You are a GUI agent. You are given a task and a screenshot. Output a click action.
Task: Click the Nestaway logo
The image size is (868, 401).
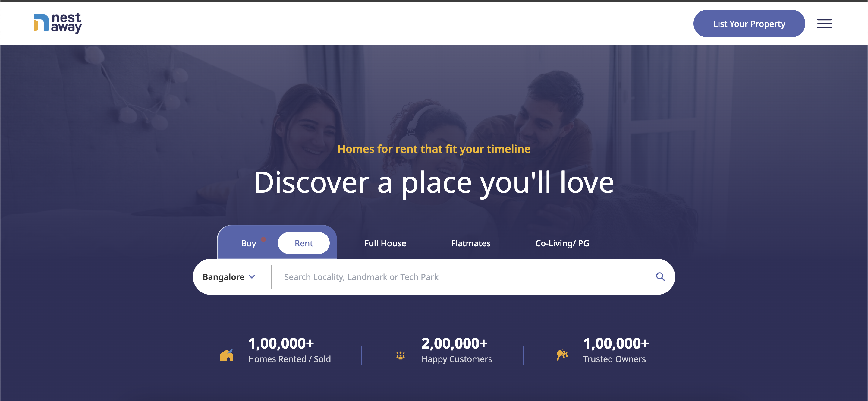click(57, 23)
